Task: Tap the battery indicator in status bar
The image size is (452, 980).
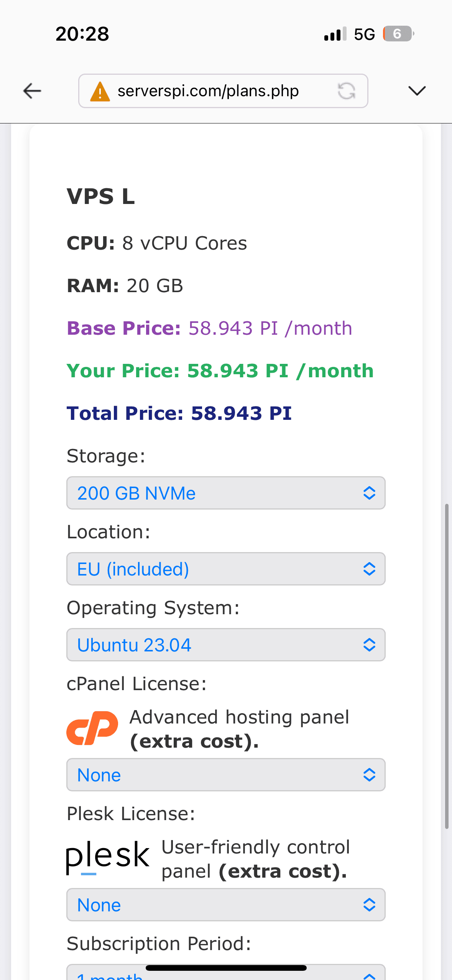Action: (399, 34)
